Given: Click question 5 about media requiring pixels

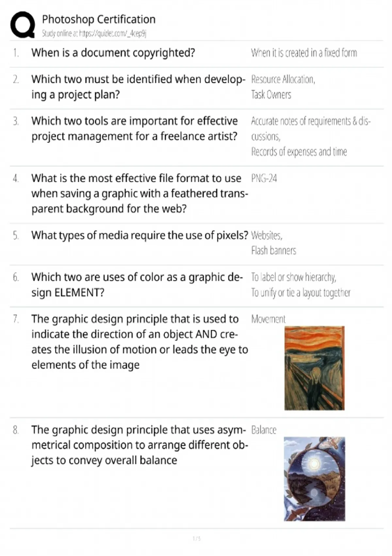Looking at the screenshot, I should tap(140, 235).
